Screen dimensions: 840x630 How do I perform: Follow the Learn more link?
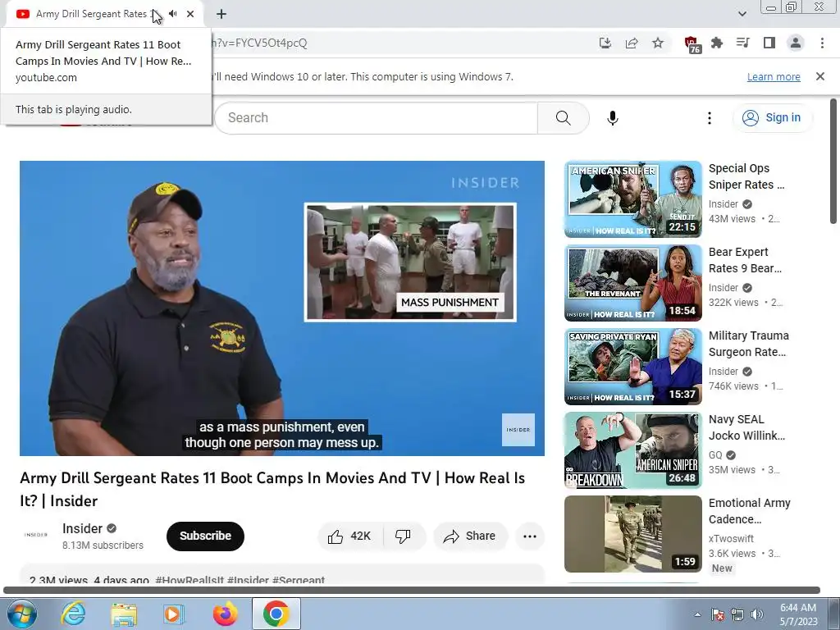[x=774, y=76]
